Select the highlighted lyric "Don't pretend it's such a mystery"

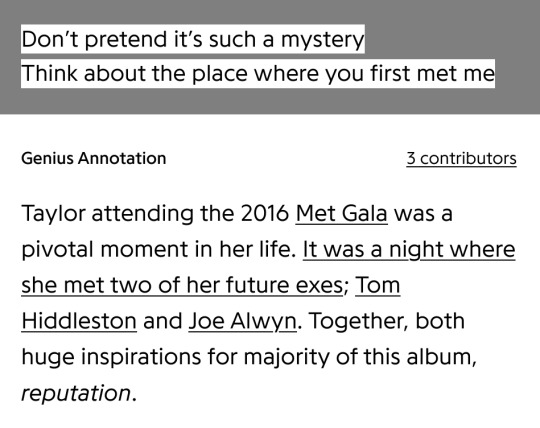click(x=193, y=39)
